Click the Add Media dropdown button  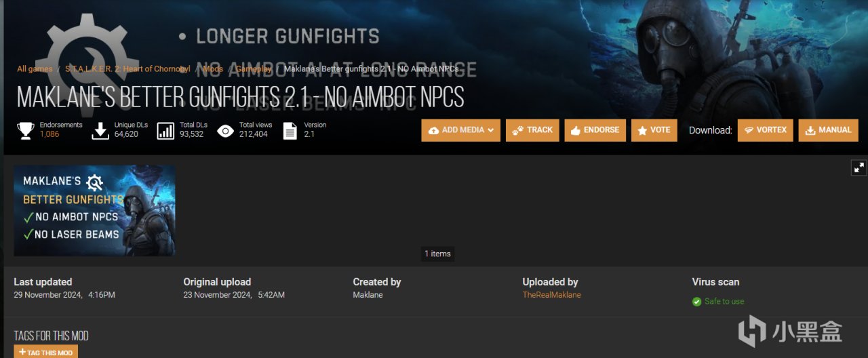pos(461,130)
